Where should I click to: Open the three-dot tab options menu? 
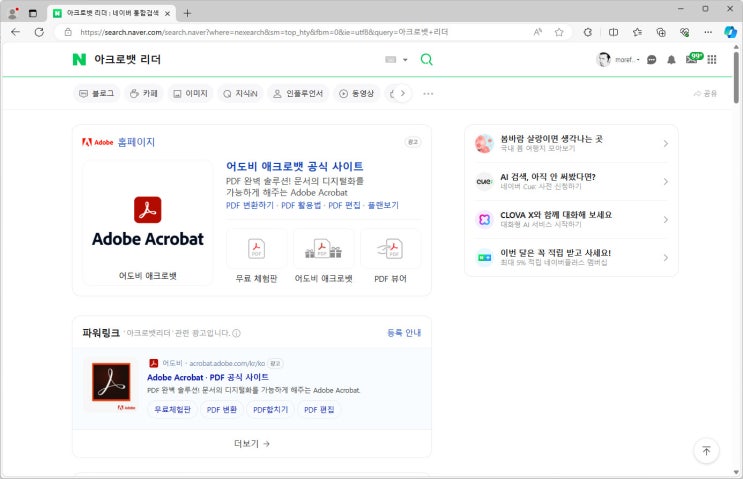(428, 93)
